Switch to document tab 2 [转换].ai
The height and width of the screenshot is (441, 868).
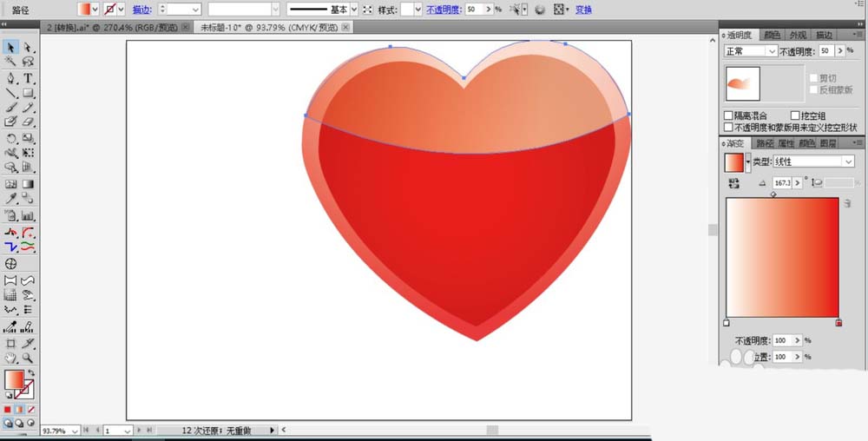114,27
